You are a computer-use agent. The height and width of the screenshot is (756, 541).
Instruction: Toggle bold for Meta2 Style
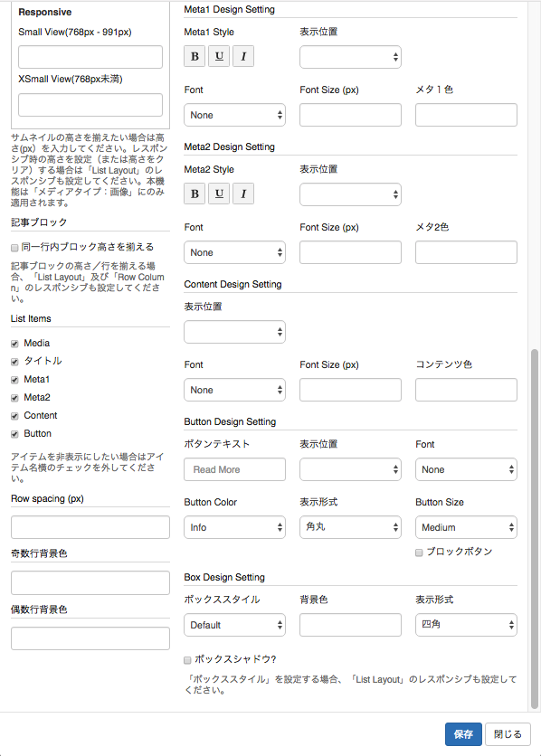pos(195,194)
